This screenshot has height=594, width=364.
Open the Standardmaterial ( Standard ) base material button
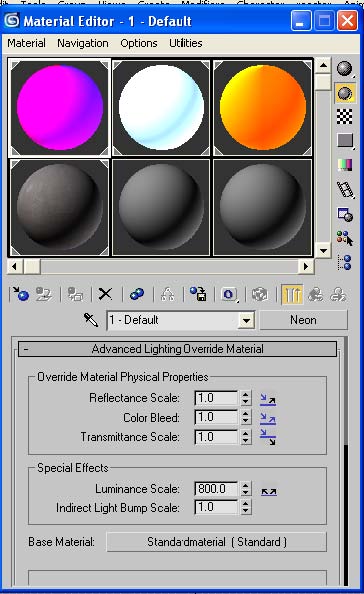click(217, 542)
